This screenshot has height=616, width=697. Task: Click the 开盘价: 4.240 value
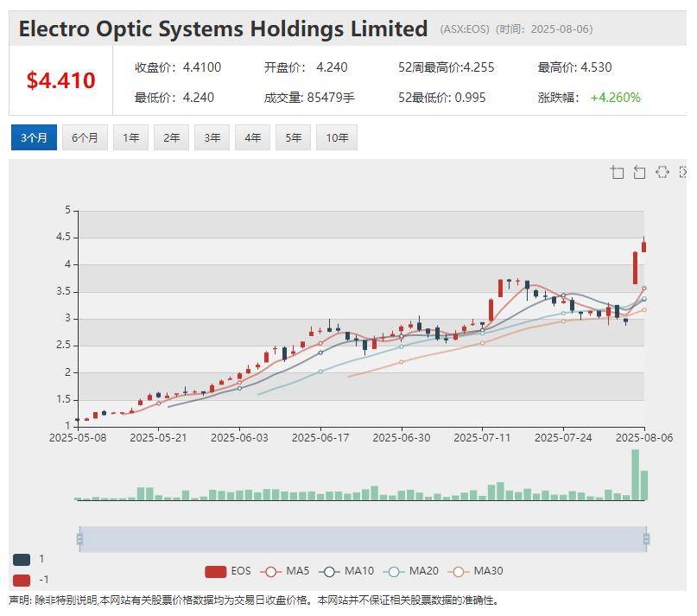point(306,67)
